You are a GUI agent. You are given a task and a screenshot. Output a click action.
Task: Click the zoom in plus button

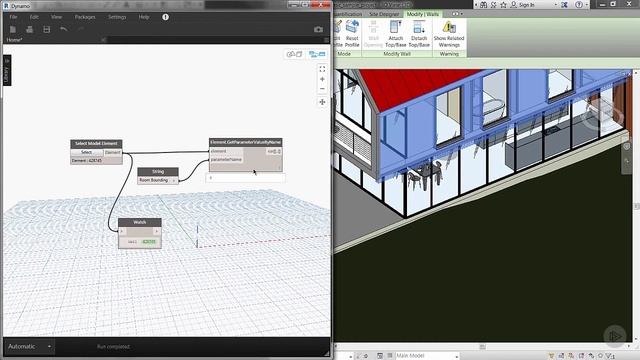coord(322,79)
